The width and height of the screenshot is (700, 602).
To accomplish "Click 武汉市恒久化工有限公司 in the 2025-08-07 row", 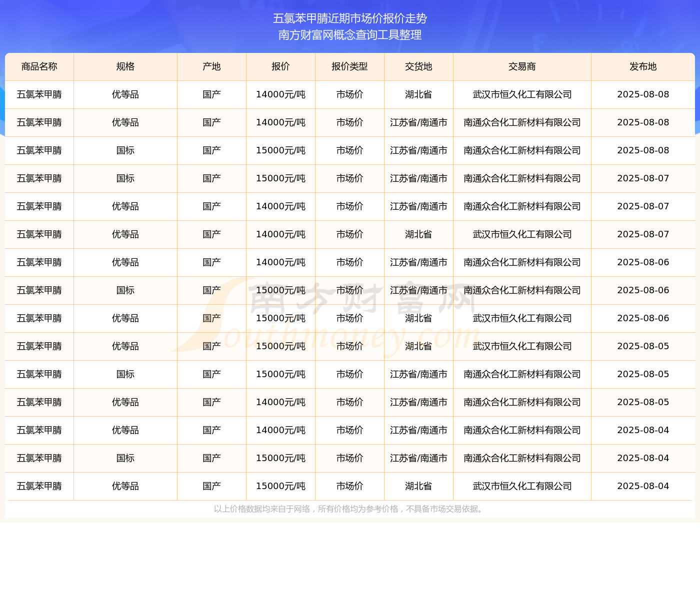I will coord(522,234).
